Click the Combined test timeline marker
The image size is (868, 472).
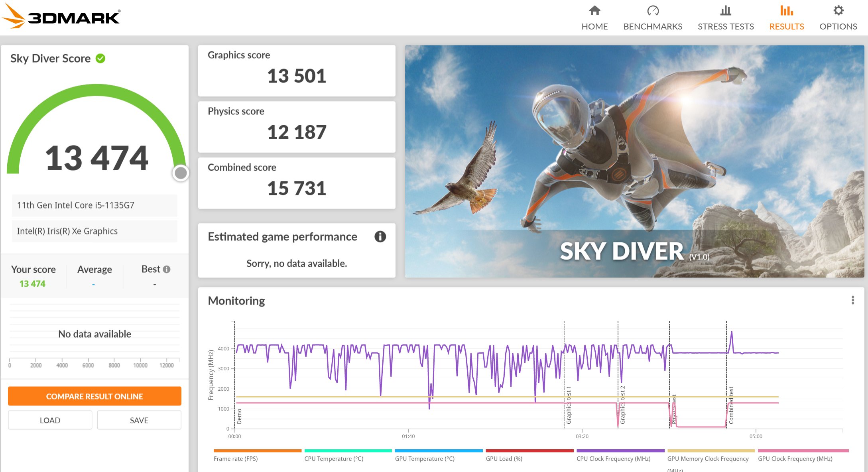tap(731, 405)
